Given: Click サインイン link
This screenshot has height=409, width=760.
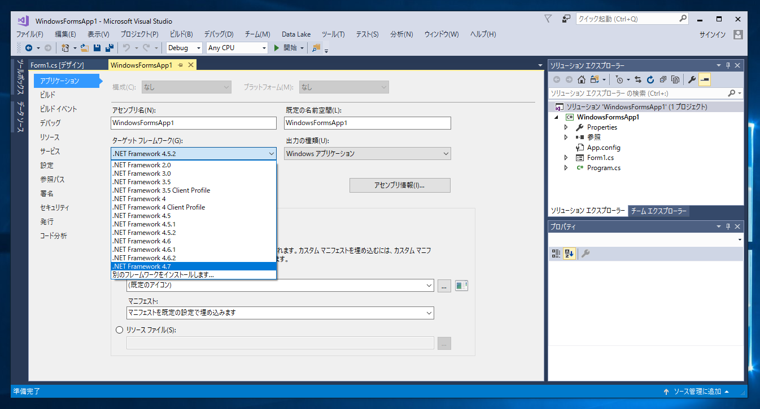Looking at the screenshot, I should [x=712, y=34].
